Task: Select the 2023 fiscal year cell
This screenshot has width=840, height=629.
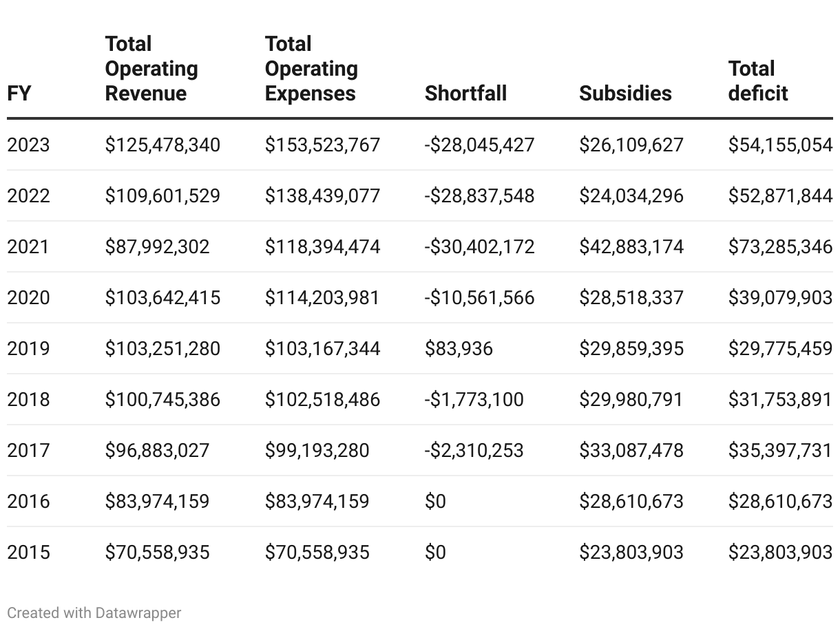Action: (x=28, y=145)
